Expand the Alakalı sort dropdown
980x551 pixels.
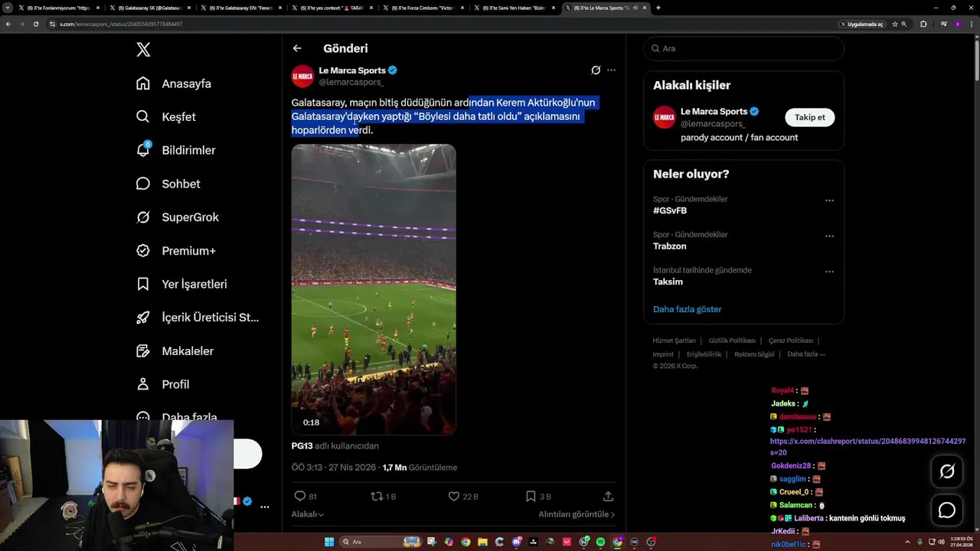coord(308,514)
